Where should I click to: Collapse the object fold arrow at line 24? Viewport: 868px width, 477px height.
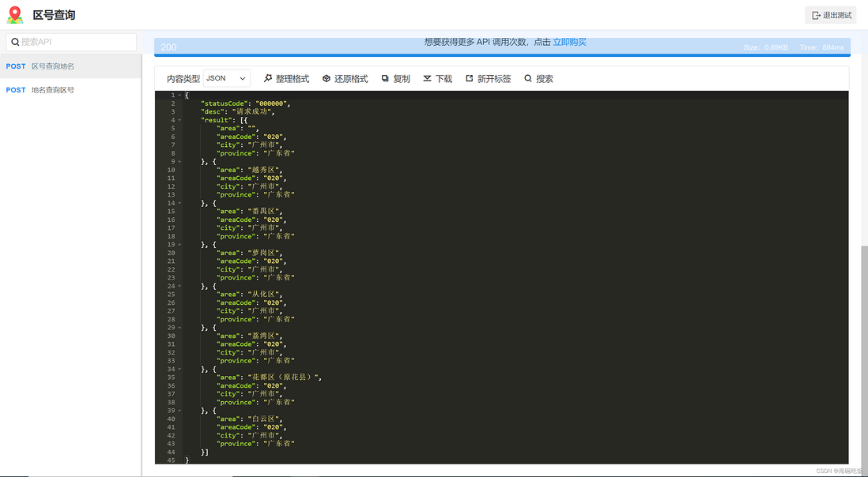[x=179, y=286]
